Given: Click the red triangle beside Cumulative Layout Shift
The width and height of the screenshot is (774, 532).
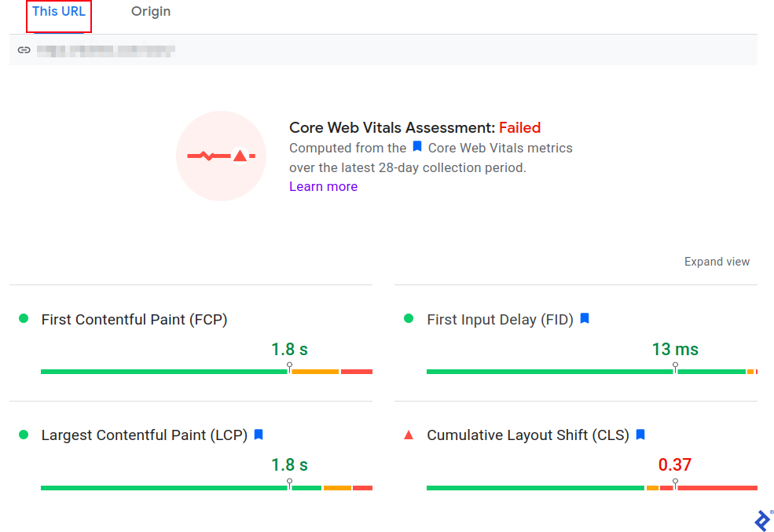Looking at the screenshot, I should pos(408,435).
